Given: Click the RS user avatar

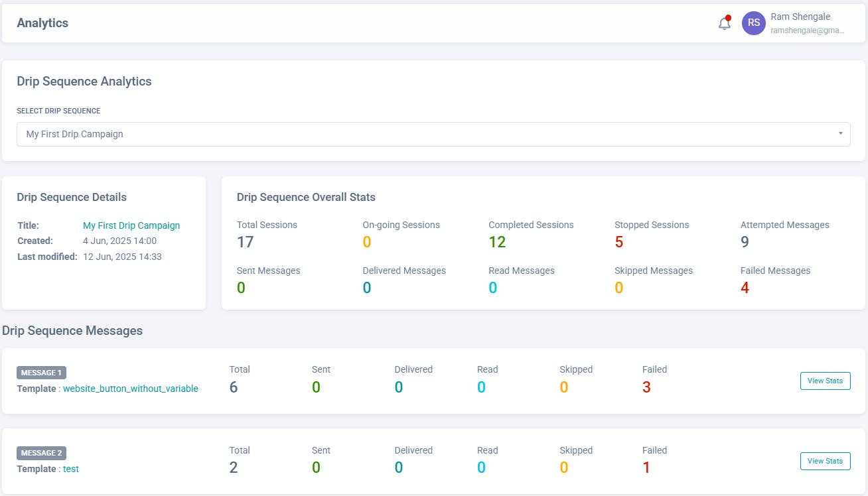Looking at the screenshot, I should click(753, 23).
